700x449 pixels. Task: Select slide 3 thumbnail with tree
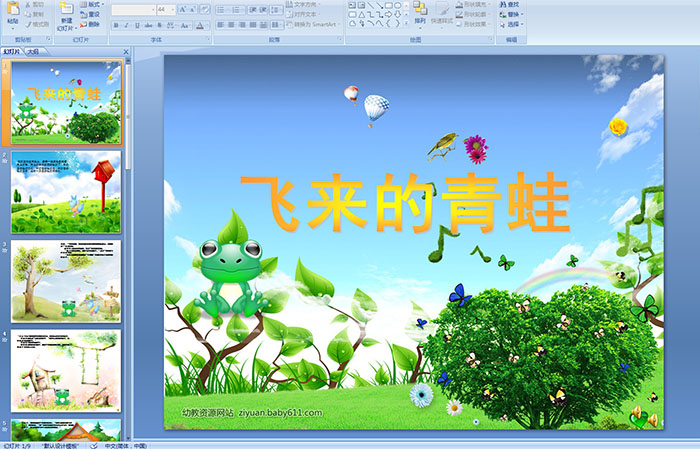66,281
